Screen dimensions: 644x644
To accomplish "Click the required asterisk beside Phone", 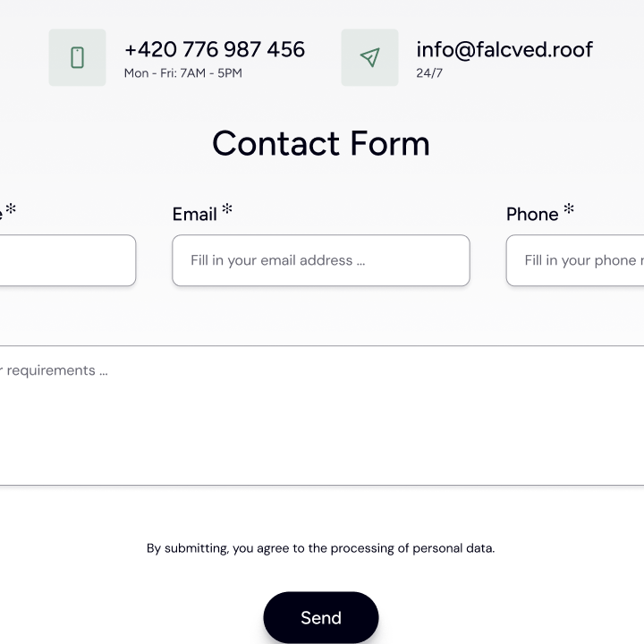I will point(569,209).
